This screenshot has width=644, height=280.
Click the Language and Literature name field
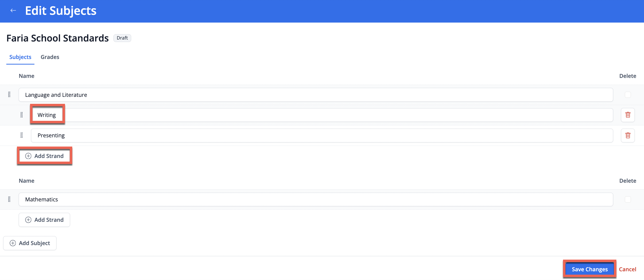click(x=315, y=95)
